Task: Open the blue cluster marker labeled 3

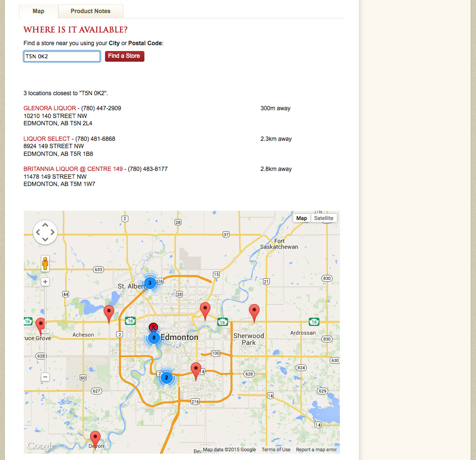Action: 150,283
